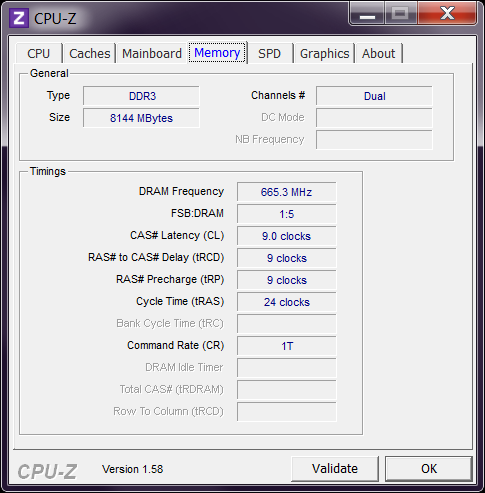Screen dimensions: 485x493
Task: Switch to the CPU tab
Action: [39, 54]
